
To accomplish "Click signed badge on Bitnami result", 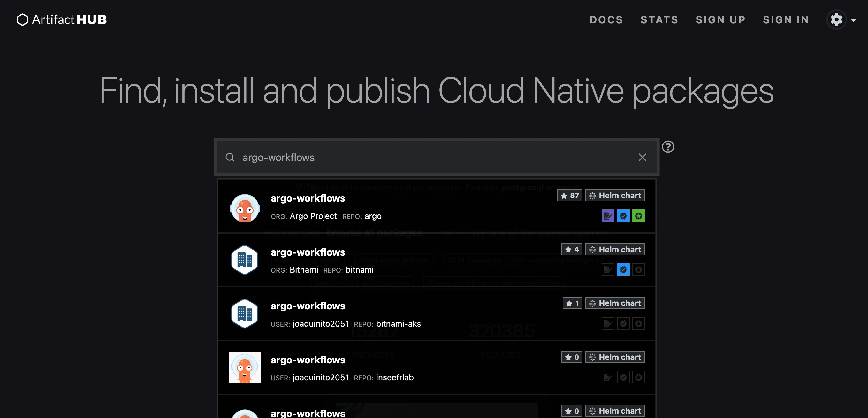I will 607,270.
